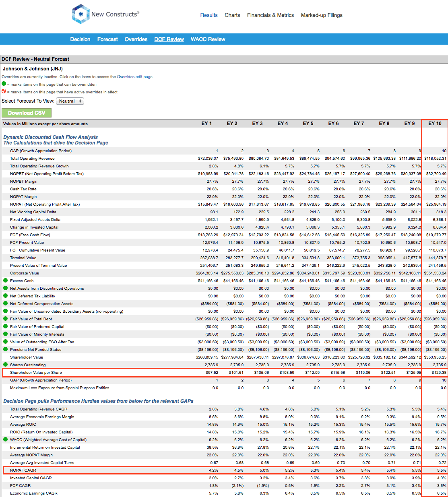Click the Net Working Capital Delta label
The width and height of the screenshot is (448, 497).
pos(33,212)
